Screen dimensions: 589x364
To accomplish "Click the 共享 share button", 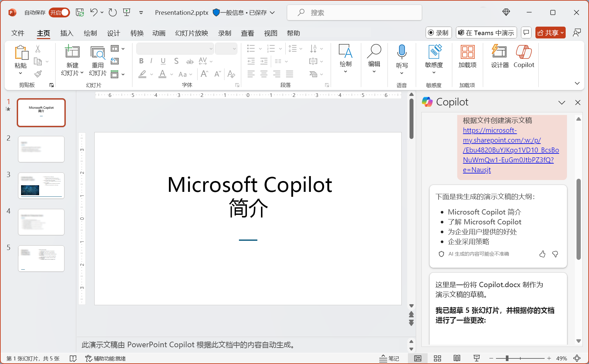I will click(551, 33).
